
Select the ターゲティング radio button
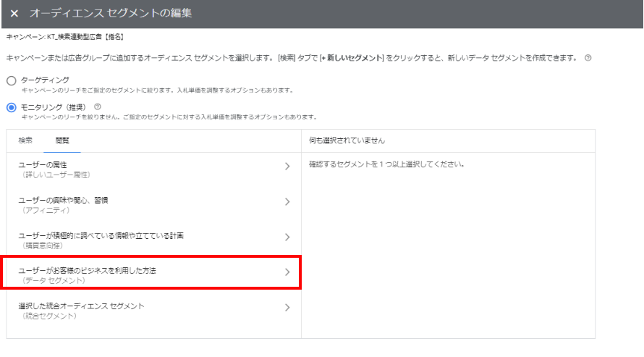point(11,80)
